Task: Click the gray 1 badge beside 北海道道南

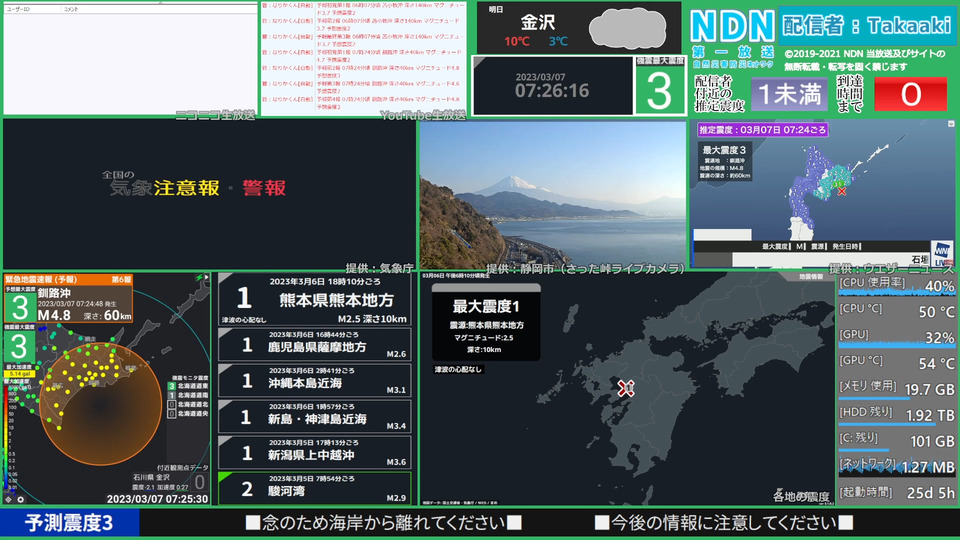Action: pyautogui.click(x=172, y=396)
